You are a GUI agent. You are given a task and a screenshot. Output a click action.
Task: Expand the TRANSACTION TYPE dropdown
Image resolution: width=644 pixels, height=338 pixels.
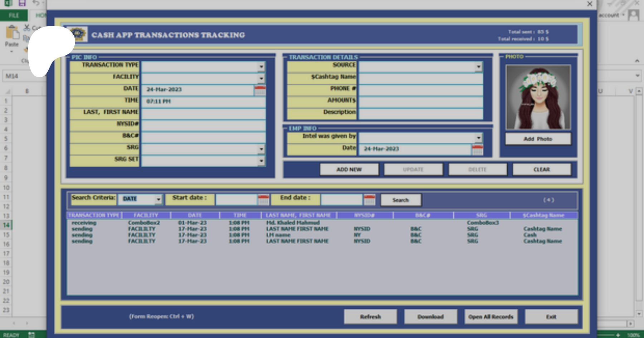[261, 67]
